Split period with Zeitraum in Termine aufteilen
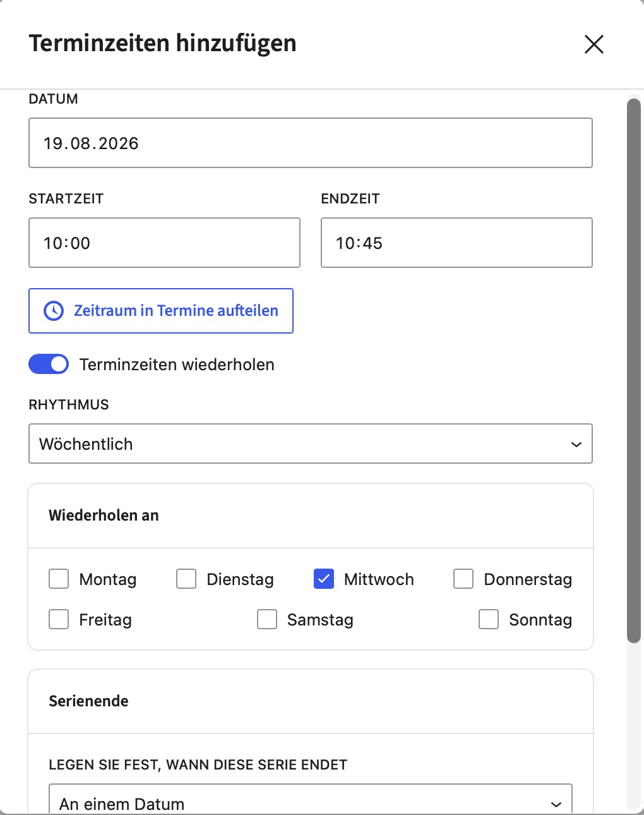Image resolution: width=644 pixels, height=815 pixels. click(161, 311)
